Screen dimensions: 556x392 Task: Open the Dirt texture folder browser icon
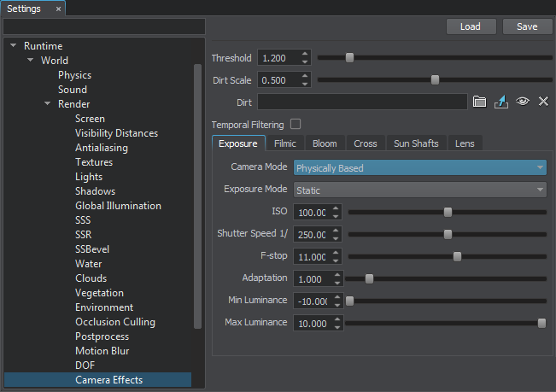point(479,102)
